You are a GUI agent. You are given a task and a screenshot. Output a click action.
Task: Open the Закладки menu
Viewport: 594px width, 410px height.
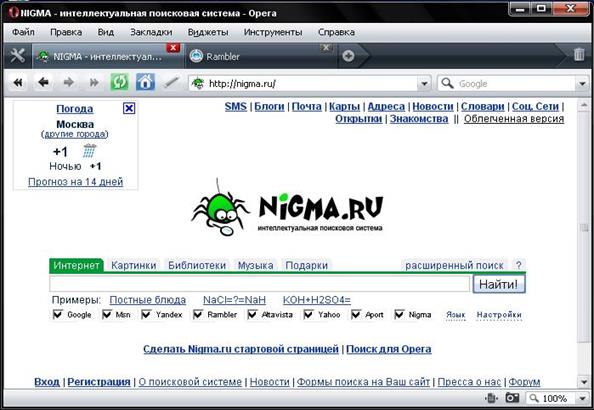click(151, 32)
